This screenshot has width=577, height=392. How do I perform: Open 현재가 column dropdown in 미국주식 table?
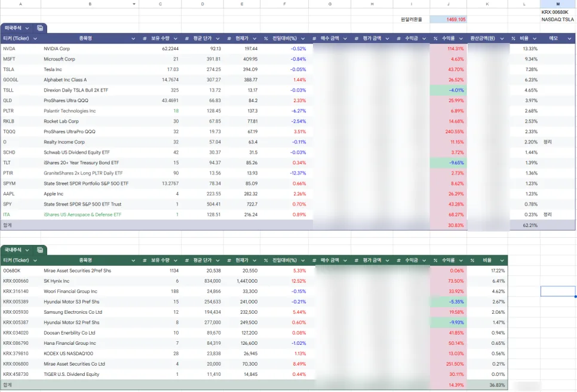coord(254,39)
